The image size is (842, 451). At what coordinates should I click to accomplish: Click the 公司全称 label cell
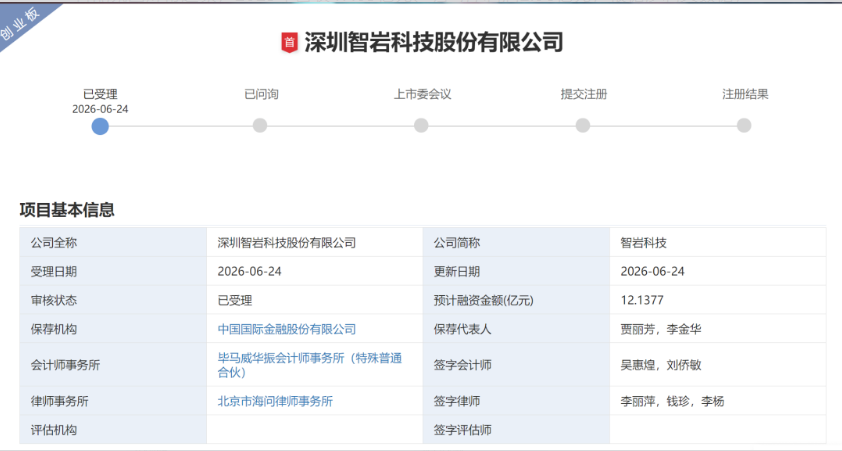click(113, 243)
